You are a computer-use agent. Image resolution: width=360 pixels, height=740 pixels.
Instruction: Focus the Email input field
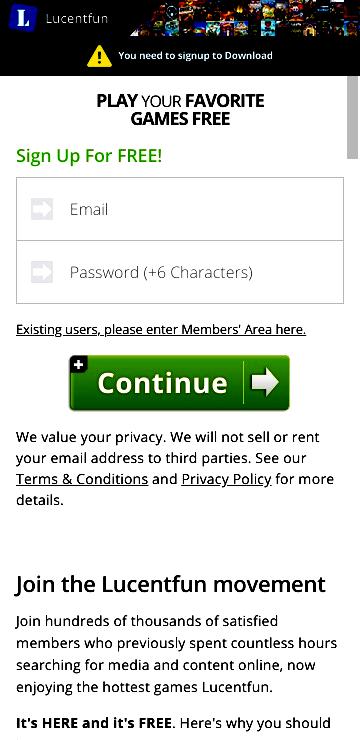180,209
